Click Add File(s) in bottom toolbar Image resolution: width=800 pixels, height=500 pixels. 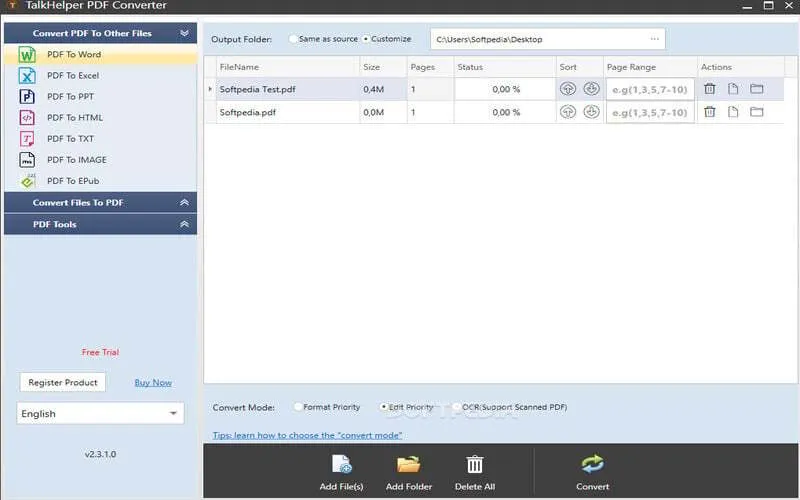(x=341, y=472)
